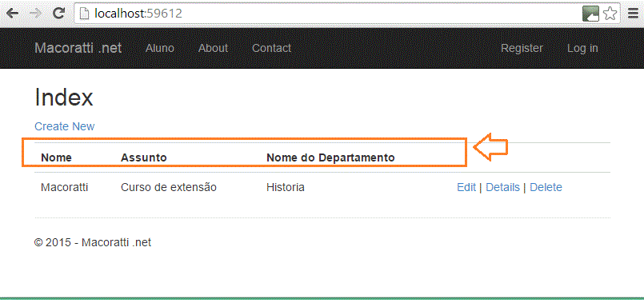644x303 pixels.
Task: Open the About page in the navbar
Action: [213, 48]
